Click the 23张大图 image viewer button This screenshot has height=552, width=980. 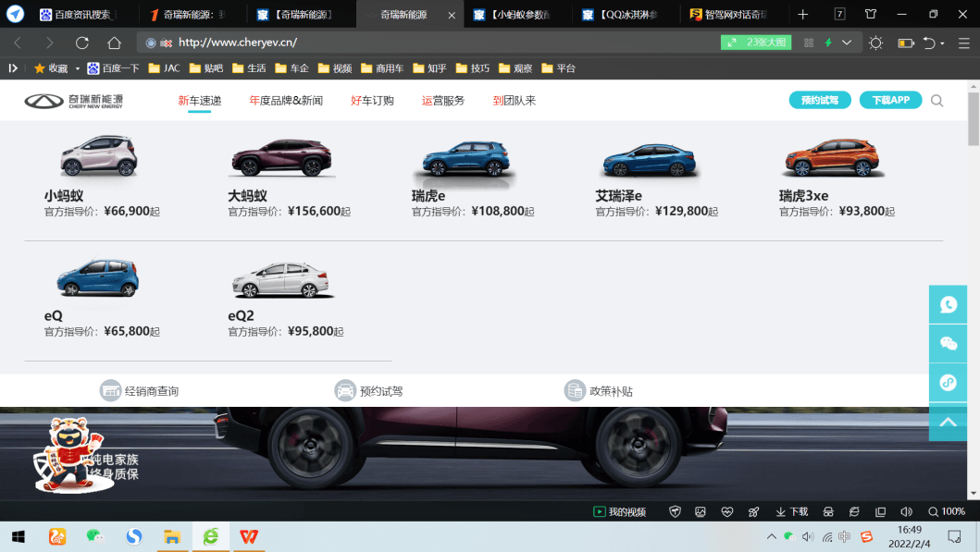[x=756, y=43]
